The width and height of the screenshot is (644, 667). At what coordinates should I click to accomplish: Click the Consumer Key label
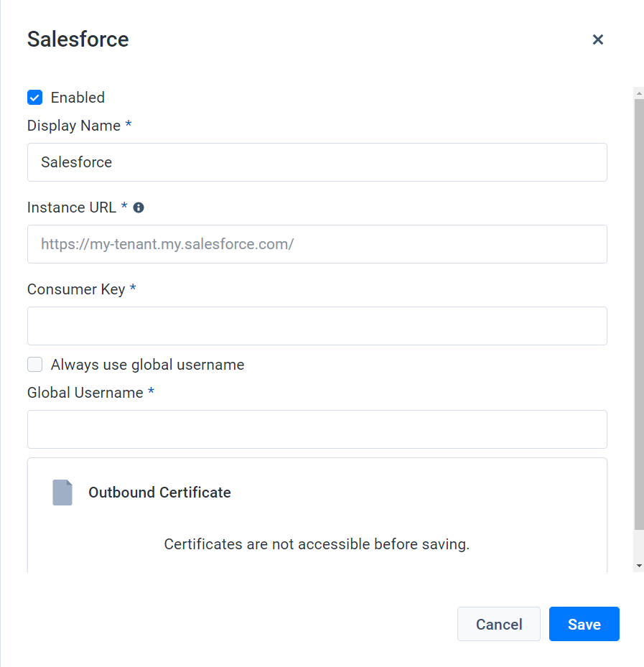pyautogui.click(x=76, y=289)
